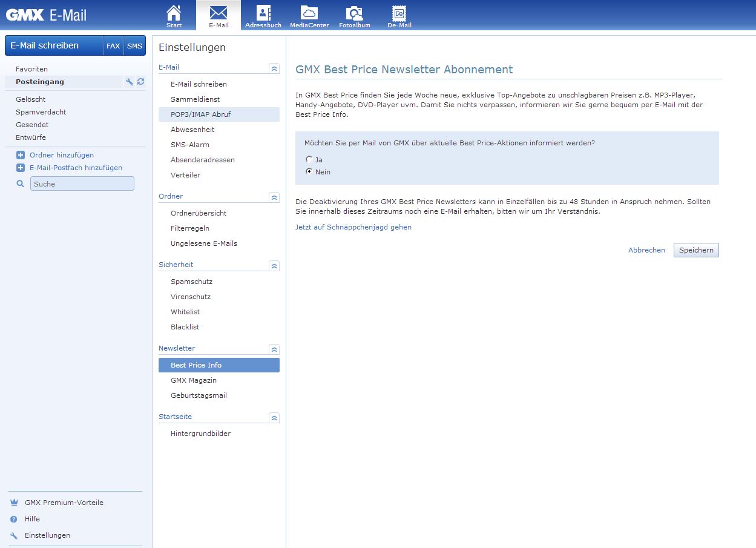Follow Jetzt auf Schnäppchenjagd gehen link

353,227
